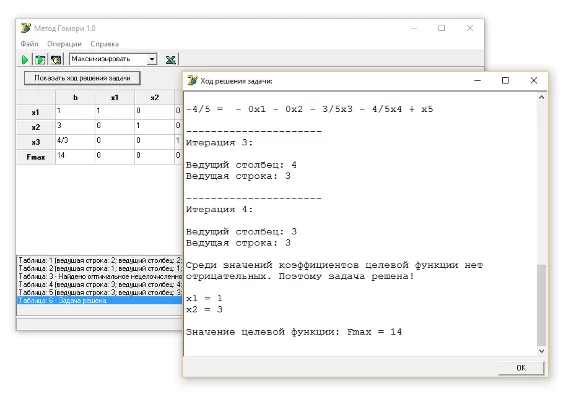Open the Файл menu
576x402 pixels.
(29, 44)
